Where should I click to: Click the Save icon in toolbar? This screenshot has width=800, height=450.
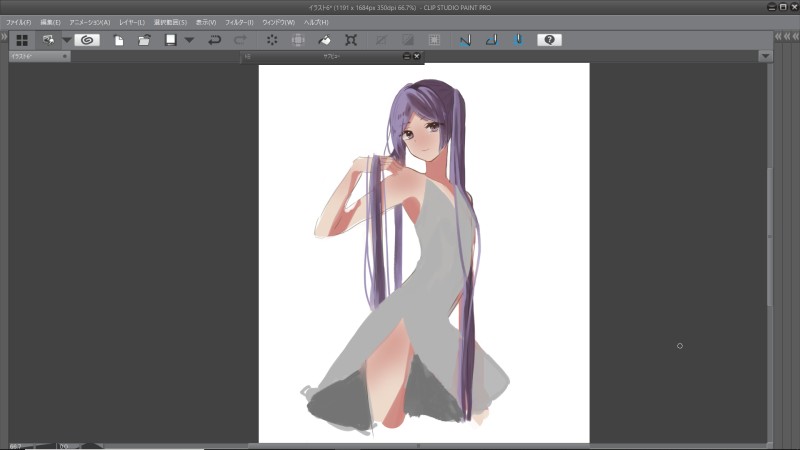point(170,40)
